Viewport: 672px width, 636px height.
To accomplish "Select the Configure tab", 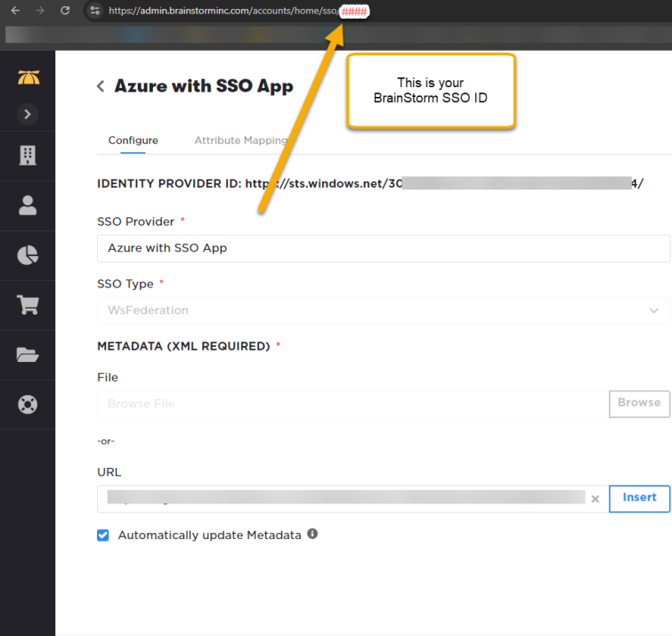I will point(133,141).
